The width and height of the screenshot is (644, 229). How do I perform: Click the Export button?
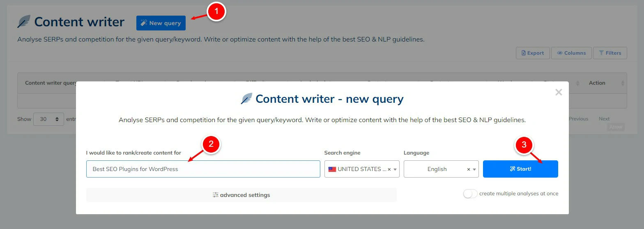533,53
